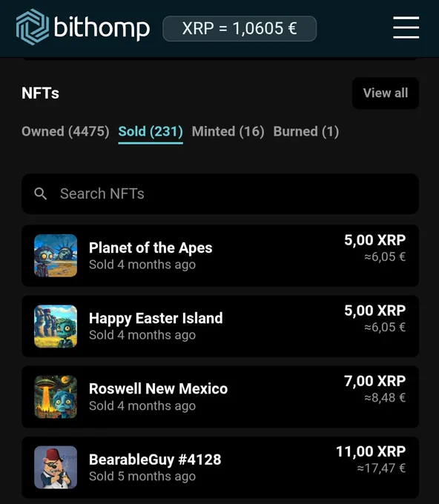Open the Planet of the Apes thumbnail
This screenshot has width=439, height=504.
click(x=56, y=256)
